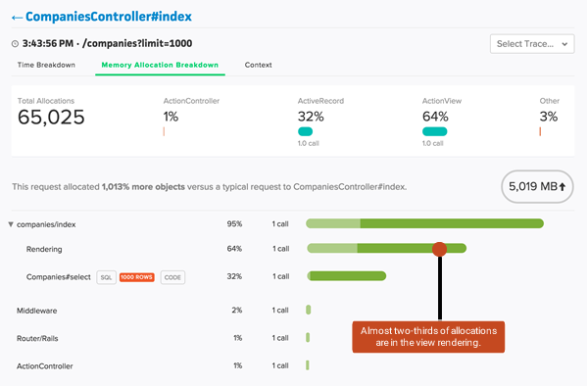This screenshot has width=588, height=386.
Task: Click the Other 3% summary value
Action: pyautogui.click(x=549, y=117)
